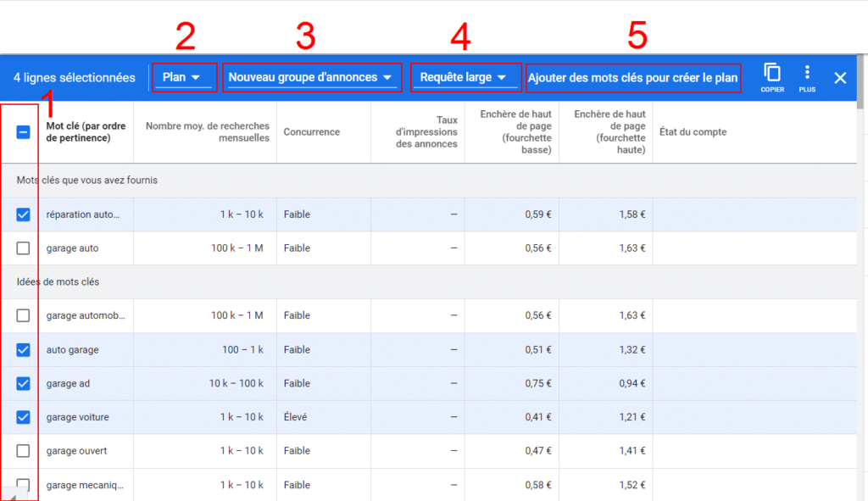Click Taux d'impressions des annonces header

[x=426, y=132]
